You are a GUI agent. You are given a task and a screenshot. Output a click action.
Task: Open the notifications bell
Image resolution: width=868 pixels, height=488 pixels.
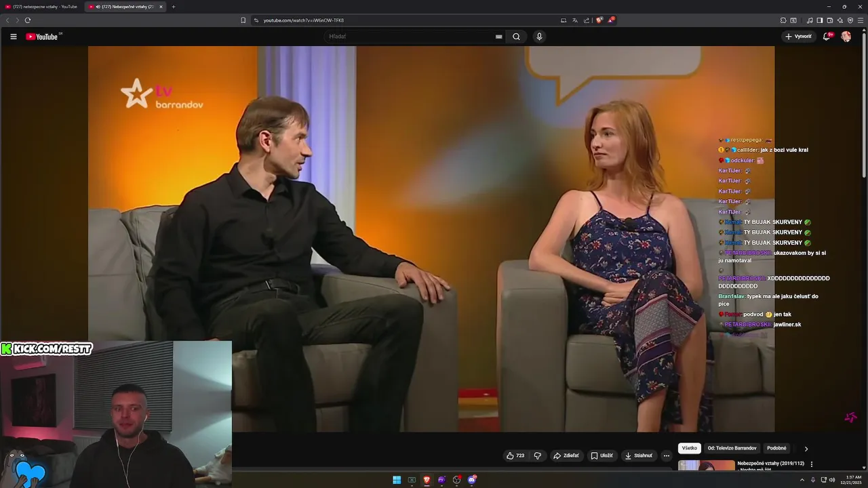tap(826, 37)
